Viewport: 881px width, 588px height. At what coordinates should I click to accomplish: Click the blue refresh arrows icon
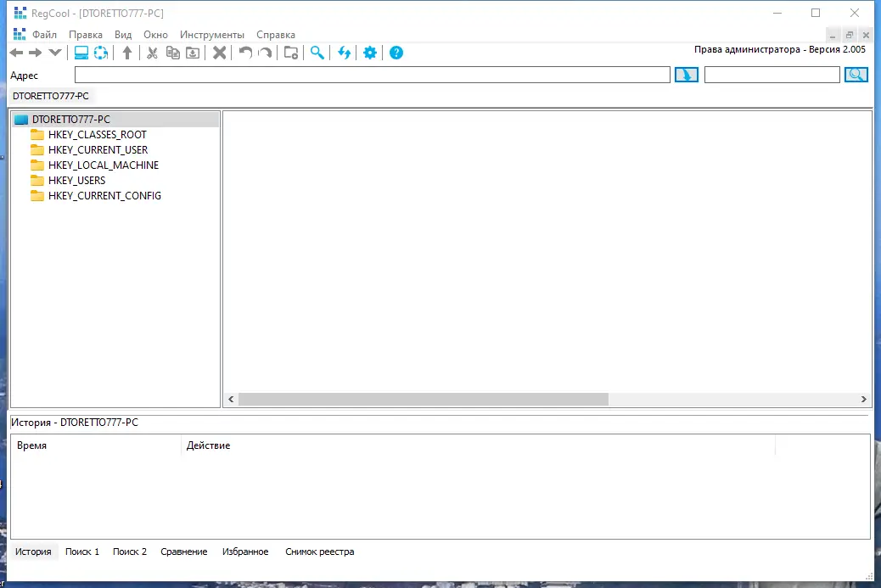click(344, 53)
